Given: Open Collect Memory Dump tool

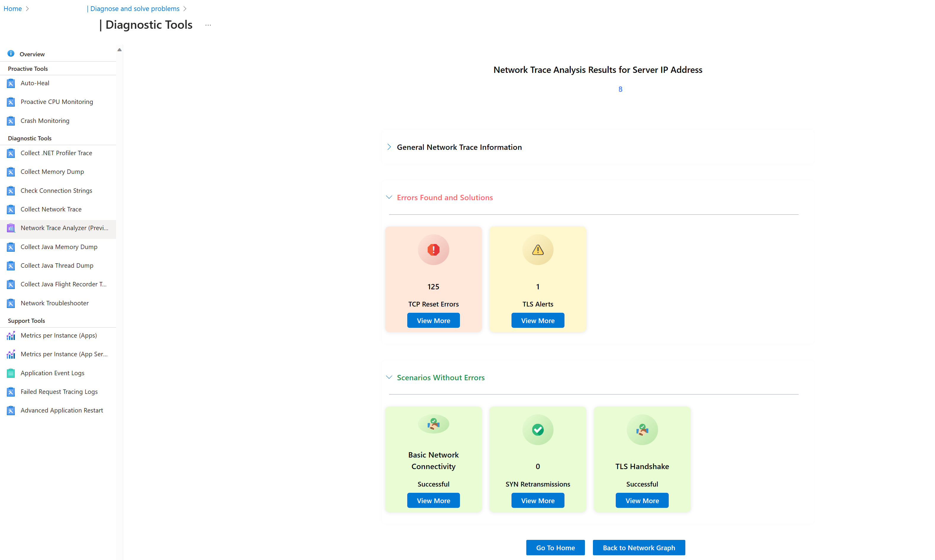Looking at the screenshot, I should coord(52,172).
